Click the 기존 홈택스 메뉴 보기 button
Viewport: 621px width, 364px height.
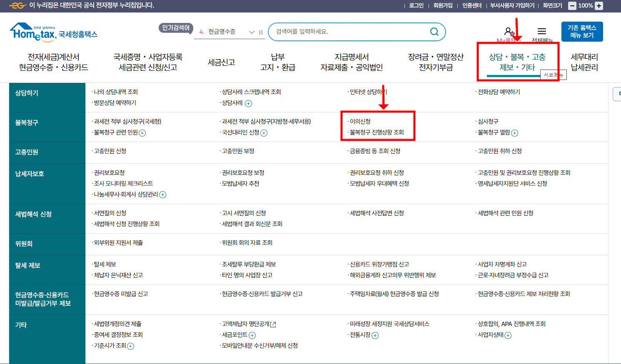(x=582, y=31)
